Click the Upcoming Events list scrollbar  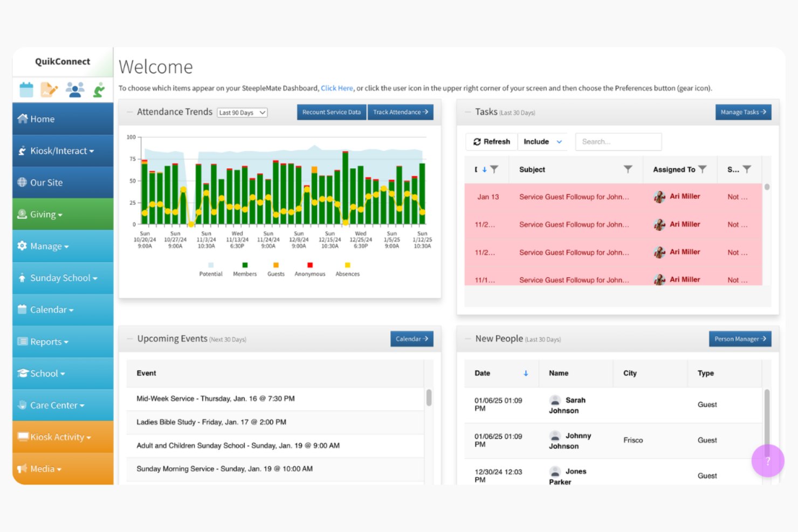(429, 397)
